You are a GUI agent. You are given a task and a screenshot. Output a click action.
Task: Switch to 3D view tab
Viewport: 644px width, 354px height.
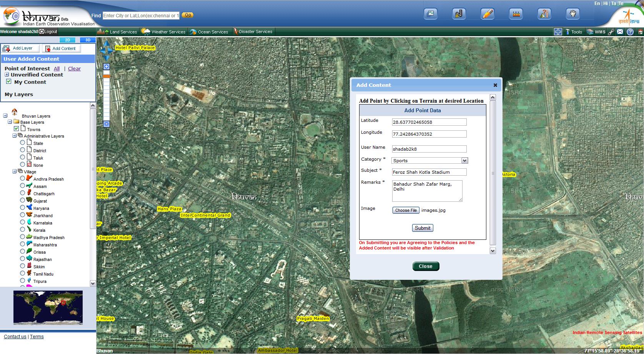click(x=88, y=40)
